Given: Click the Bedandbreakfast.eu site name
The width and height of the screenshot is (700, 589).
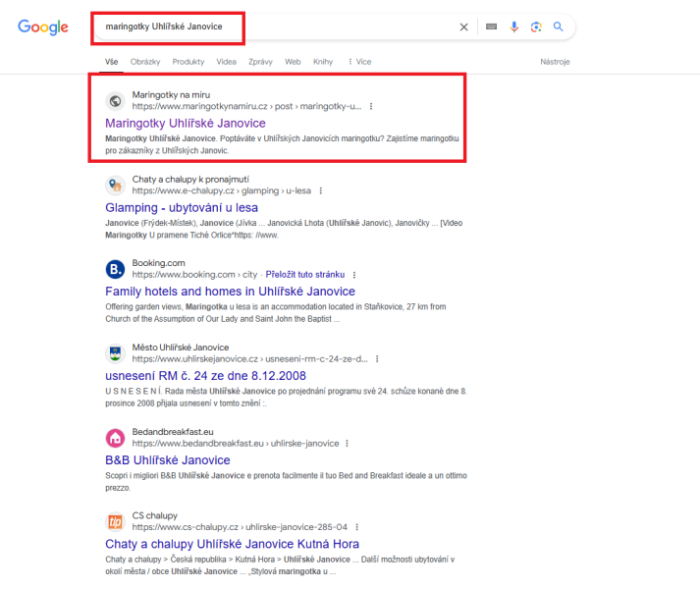Looking at the screenshot, I should (173, 432).
